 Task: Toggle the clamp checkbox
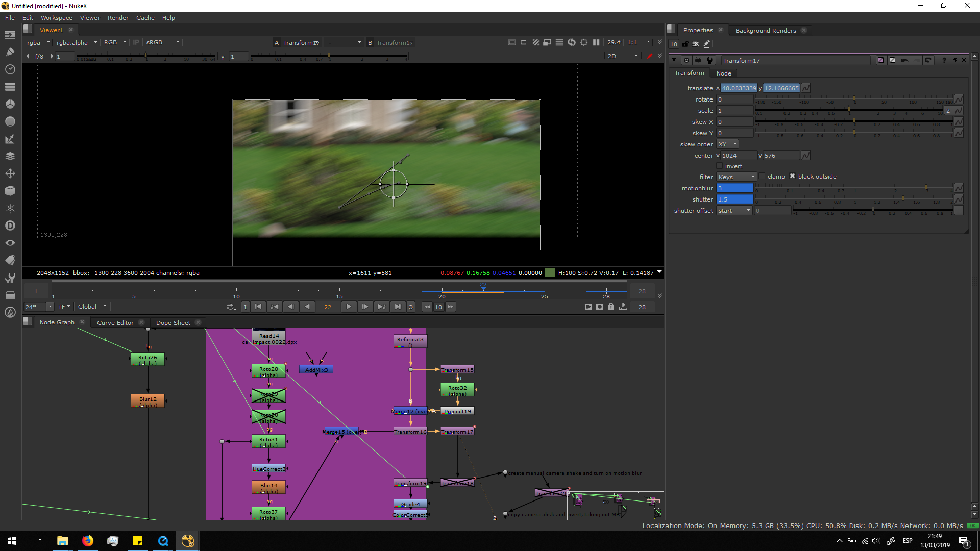pyautogui.click(x=762, y=177)
